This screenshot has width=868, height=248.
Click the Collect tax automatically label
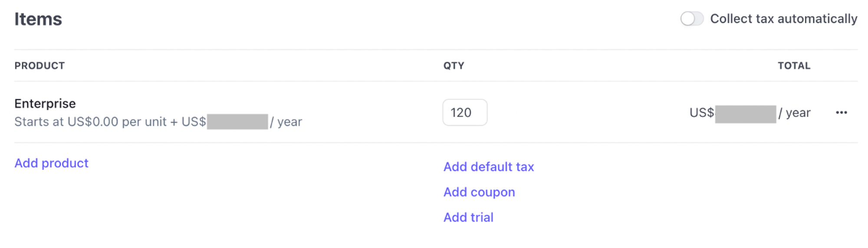783,19
